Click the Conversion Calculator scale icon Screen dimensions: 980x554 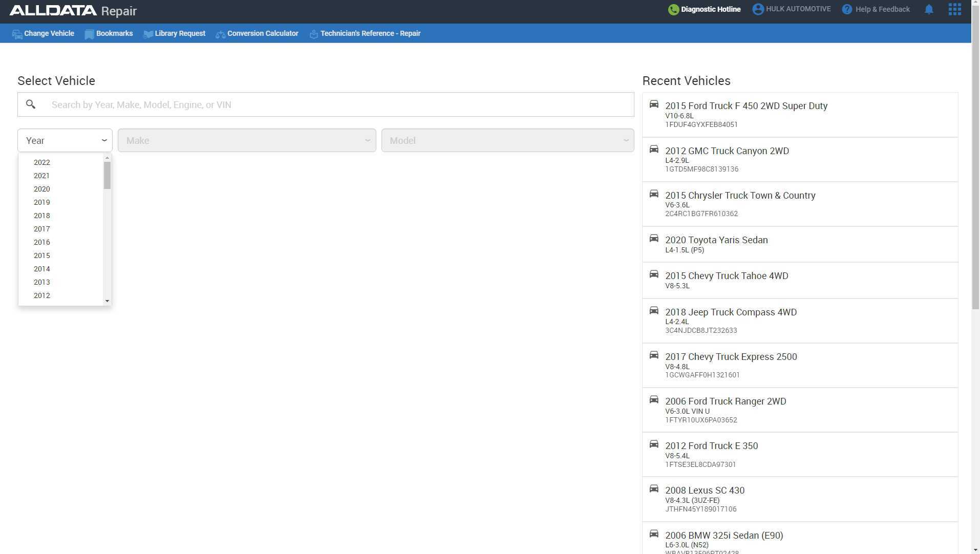click(x=220, y=34)
